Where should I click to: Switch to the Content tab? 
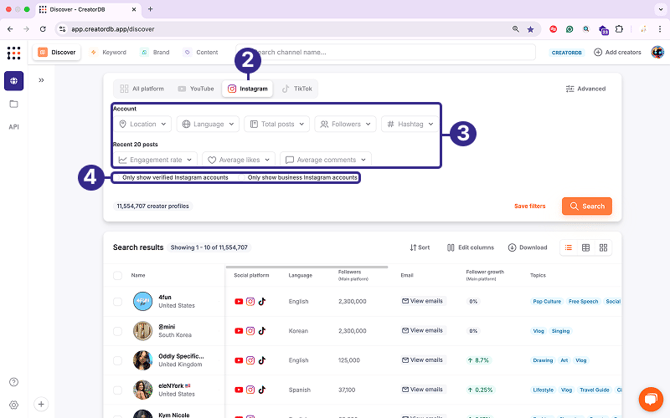(x=201, y=52)
